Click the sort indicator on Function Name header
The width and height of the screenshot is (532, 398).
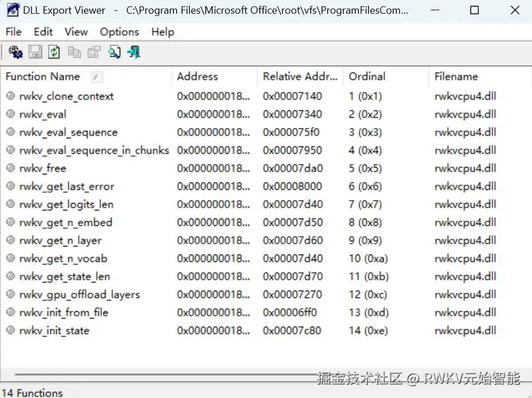point(95,76)
